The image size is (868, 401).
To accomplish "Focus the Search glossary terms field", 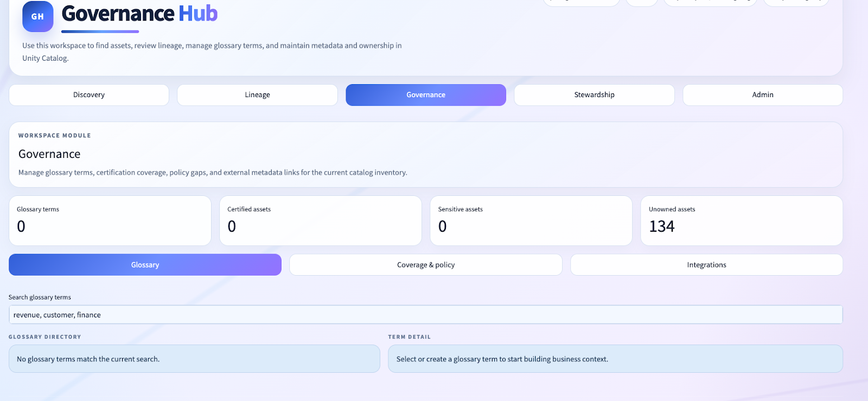I will [x=425, y=315].
